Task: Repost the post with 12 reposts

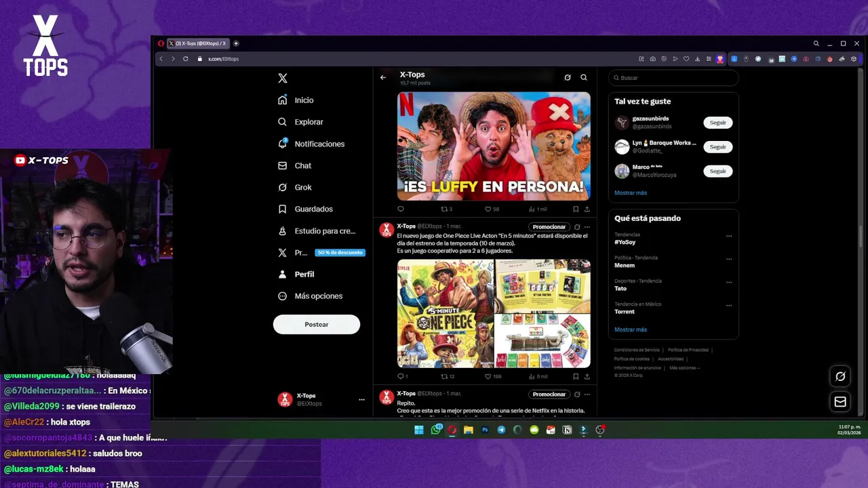Action: tap(448, 376)
